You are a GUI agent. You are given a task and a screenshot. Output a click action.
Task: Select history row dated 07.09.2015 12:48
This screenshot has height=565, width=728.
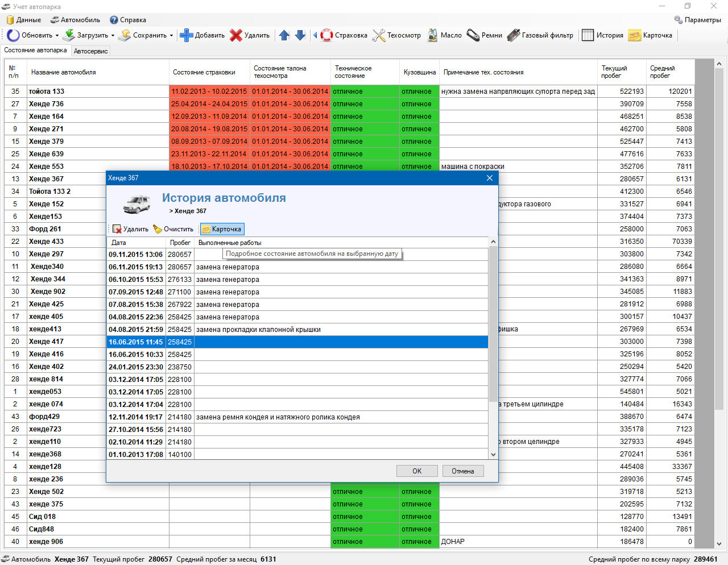297,292
